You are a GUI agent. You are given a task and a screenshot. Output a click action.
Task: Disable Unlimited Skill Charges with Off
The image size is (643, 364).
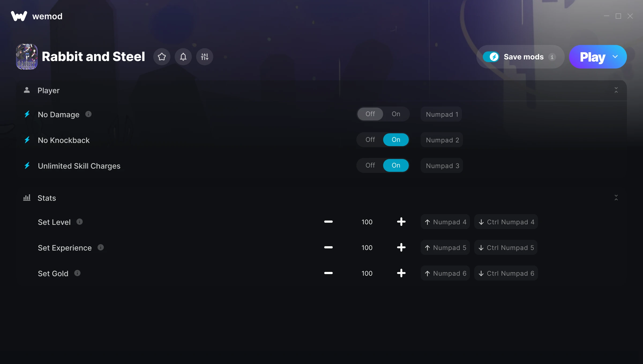coord(370,165)
